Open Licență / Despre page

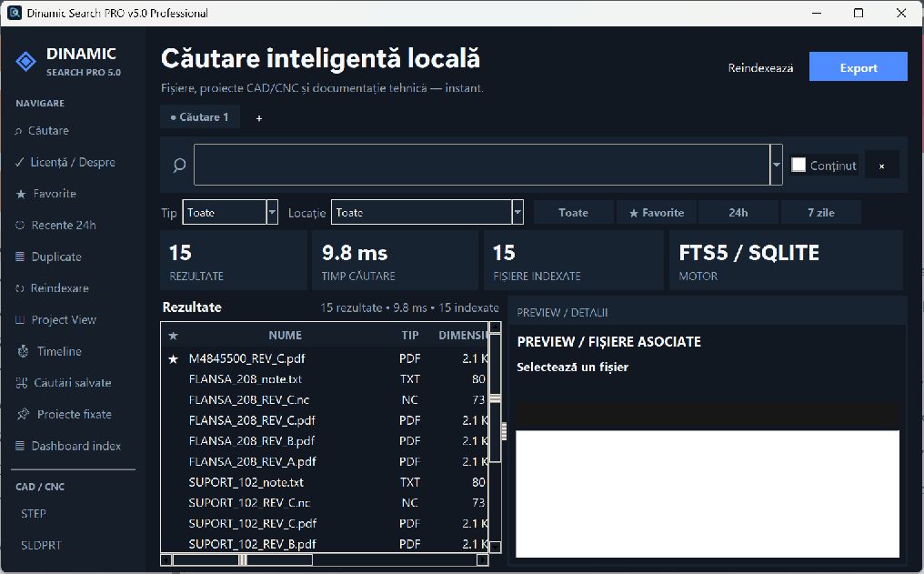[x=65, y=162]
